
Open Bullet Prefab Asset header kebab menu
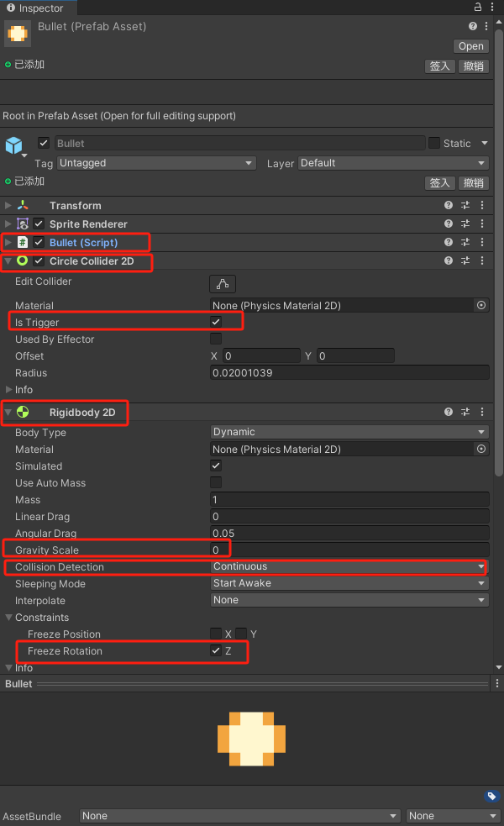[486, 26]
